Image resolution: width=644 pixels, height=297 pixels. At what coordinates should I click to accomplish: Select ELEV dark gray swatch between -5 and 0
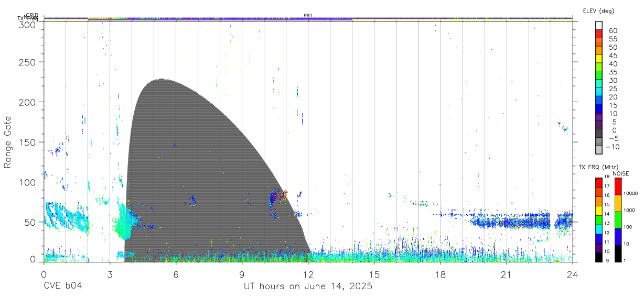point(599,134)
